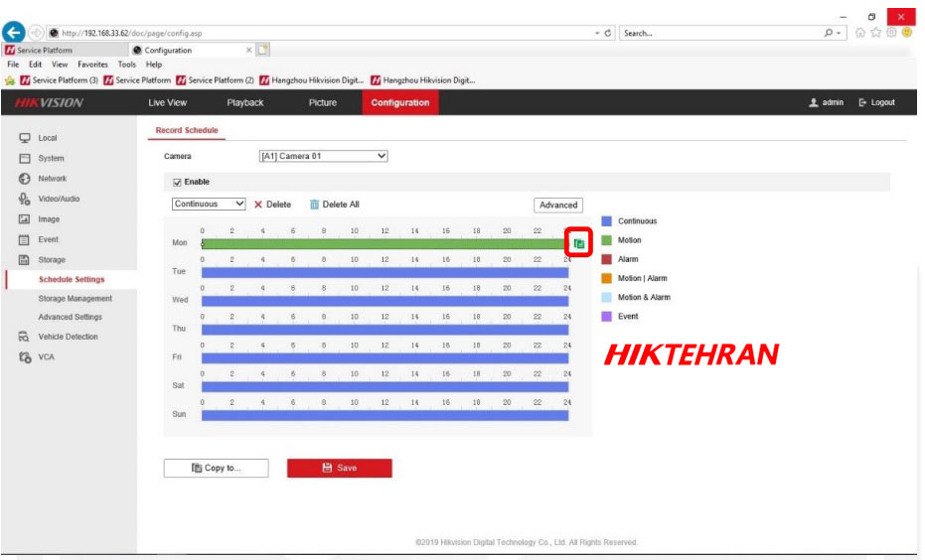Click the add-to-favorites bar star icon
This screenshot has height=560, width=925.
10,80
